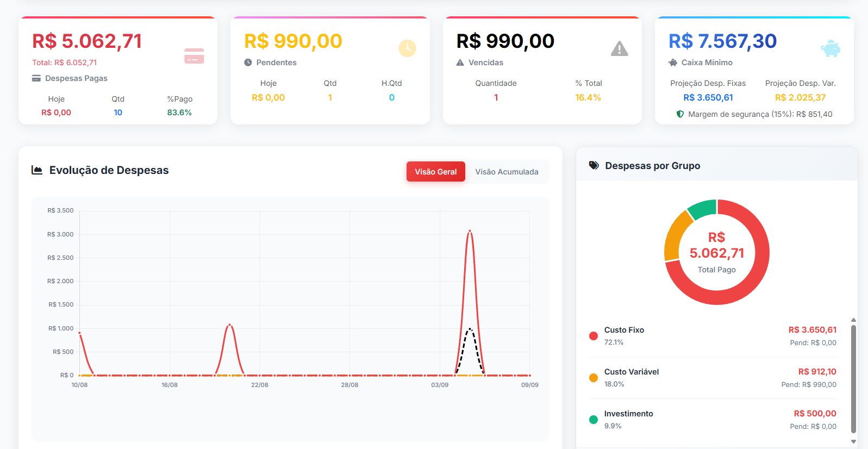
Task: Click the small piggy icon beside Caixa Mínimo
Action: pyautogui.click(x=673, y=63)
